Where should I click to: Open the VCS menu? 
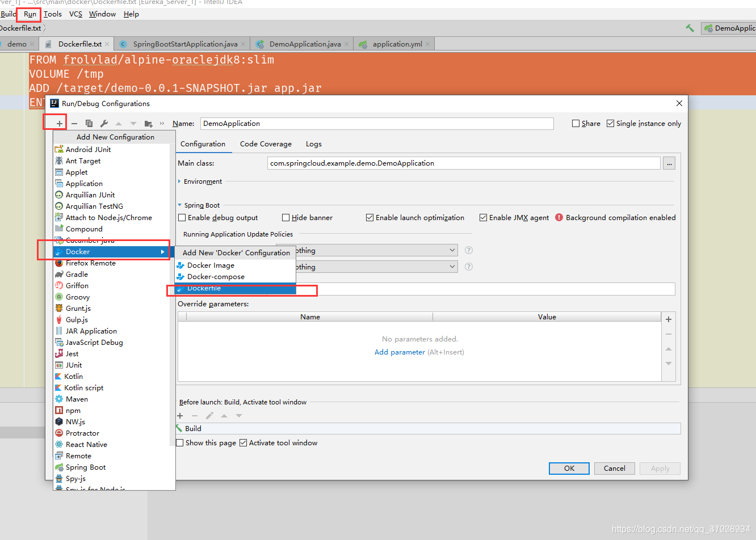(76, 14)
